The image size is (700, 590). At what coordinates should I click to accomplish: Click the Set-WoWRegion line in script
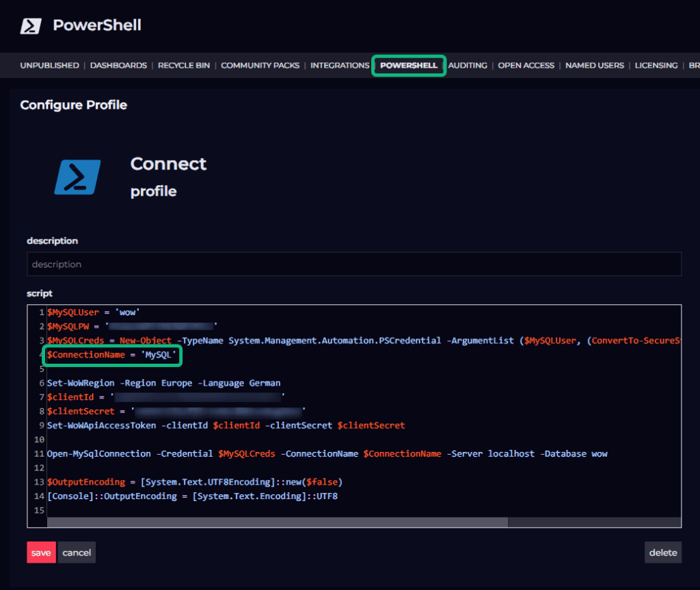[164, 383]
